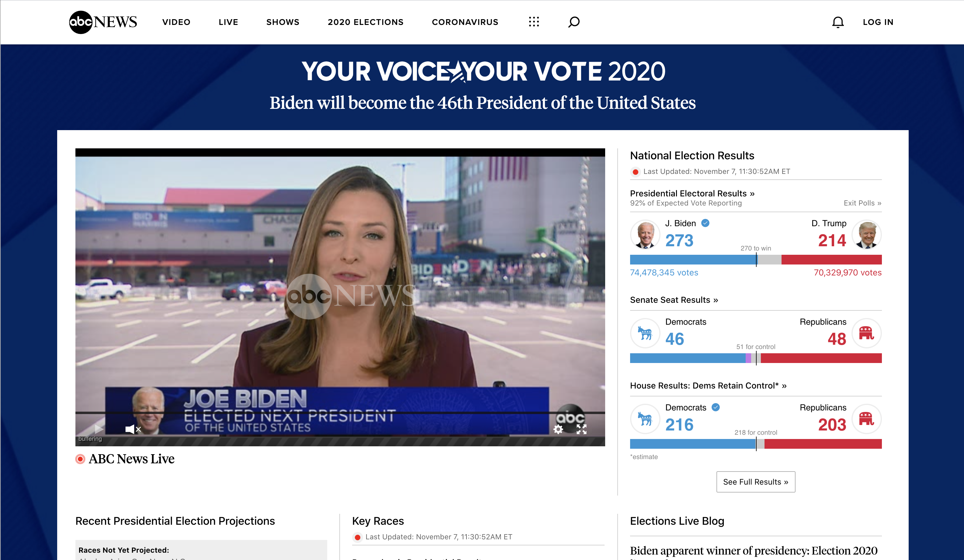Open the 2020 Elections menu item
Viewport: 964px width, 560px height.
tap(365, 22)
